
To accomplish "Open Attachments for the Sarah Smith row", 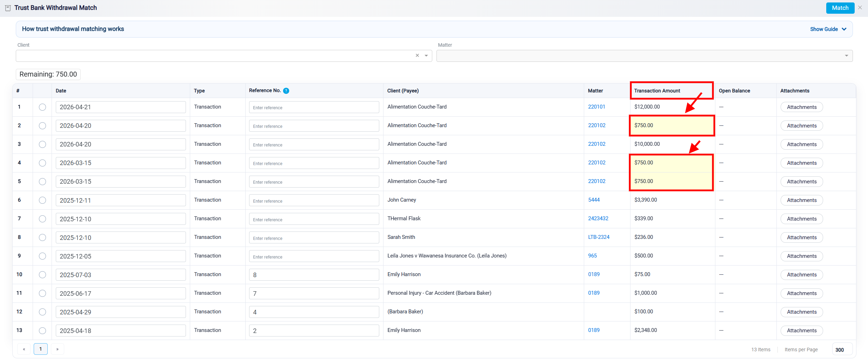I will point(802,237).
